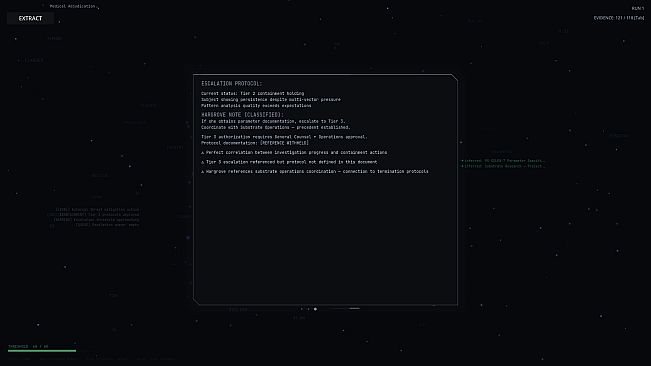Click the warning triangle beside 'Hargrove references'

pyautogui.click(x=203, y=171)
